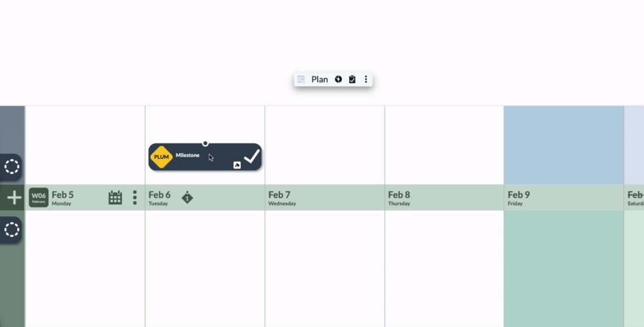The width and height of the screenshot is (644, 327).
Task: Open the Plan toolbar three-dot menu
Action: (x=366, y=79)
